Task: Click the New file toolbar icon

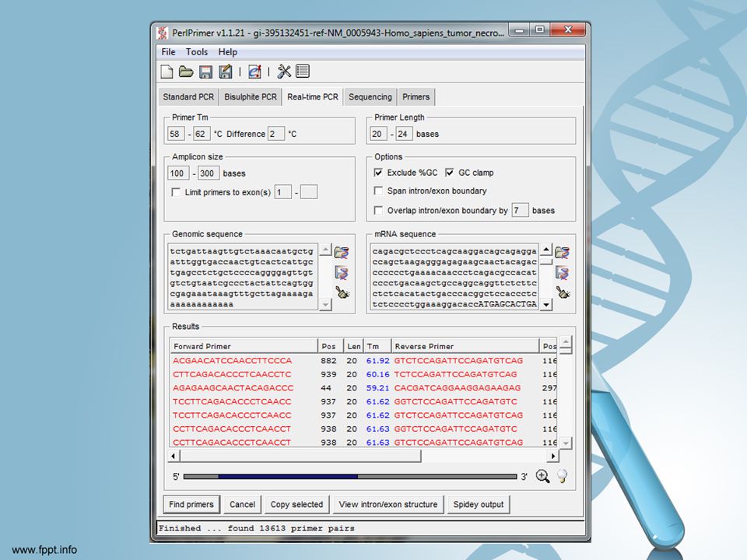Action: [x=167, y=72]
